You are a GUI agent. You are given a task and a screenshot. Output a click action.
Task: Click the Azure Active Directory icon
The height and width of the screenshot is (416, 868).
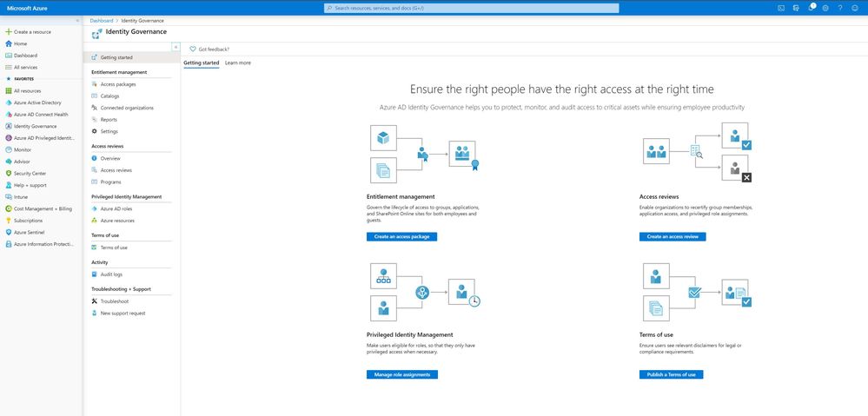(x=9, y=102)
